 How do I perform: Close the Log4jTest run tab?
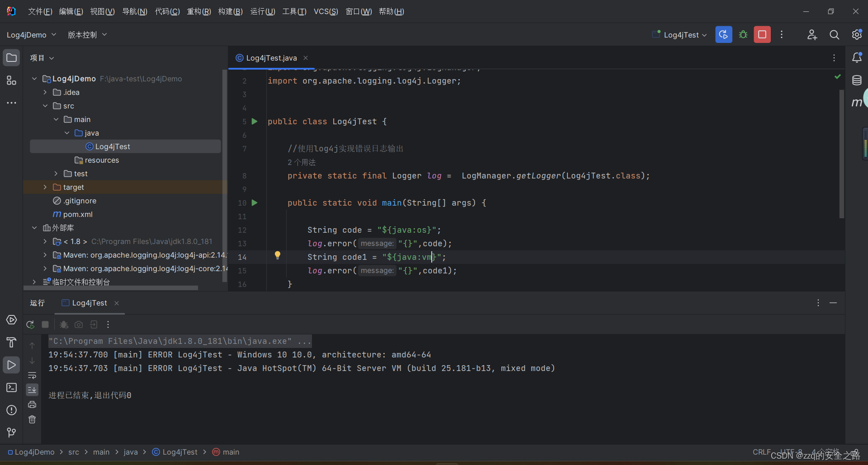[117, 303]
